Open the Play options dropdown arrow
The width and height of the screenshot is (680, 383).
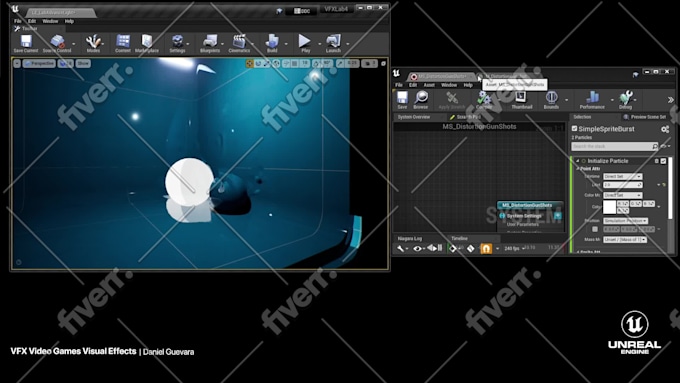320,44
